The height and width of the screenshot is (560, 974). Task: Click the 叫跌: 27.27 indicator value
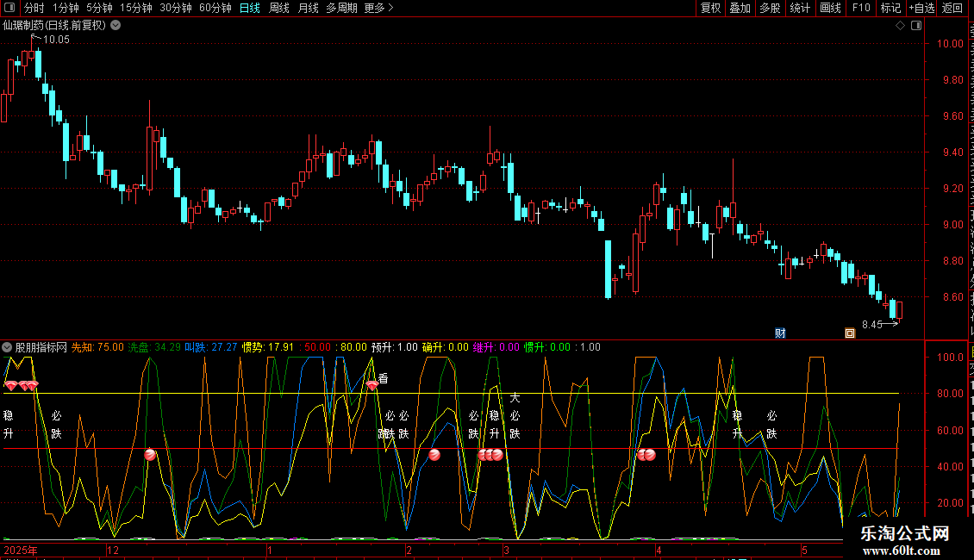coord(210,347)
